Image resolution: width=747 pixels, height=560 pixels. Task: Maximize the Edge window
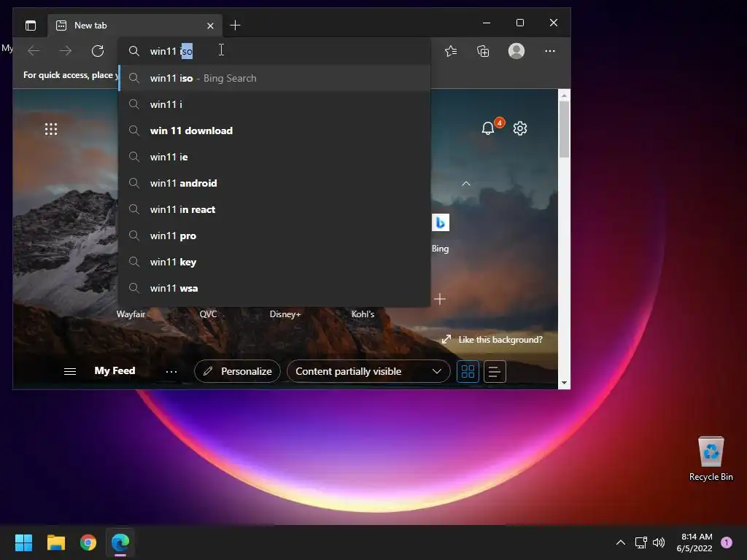[519, 23]
